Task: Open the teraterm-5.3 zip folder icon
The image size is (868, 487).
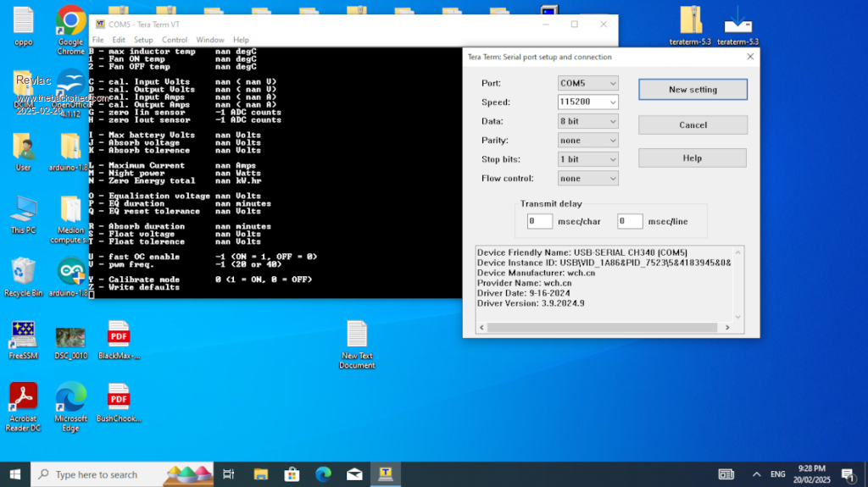Action: click(691, 20)
